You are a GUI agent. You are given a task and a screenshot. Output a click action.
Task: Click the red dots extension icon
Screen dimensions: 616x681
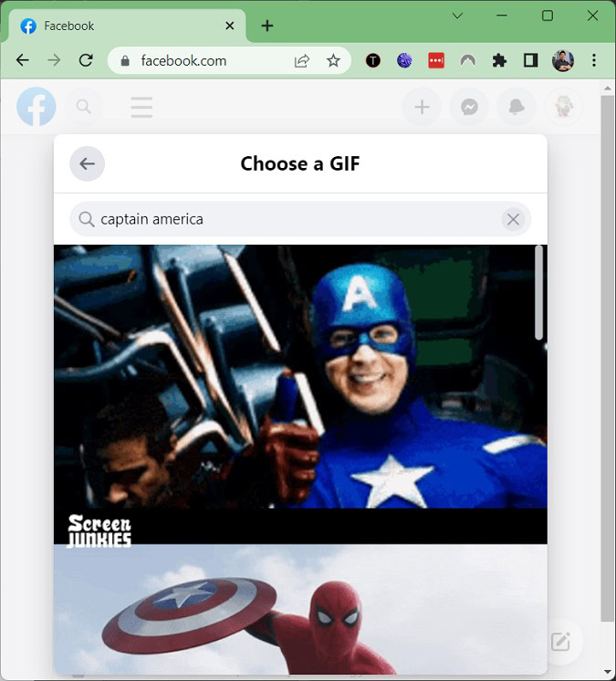(436, 60)
